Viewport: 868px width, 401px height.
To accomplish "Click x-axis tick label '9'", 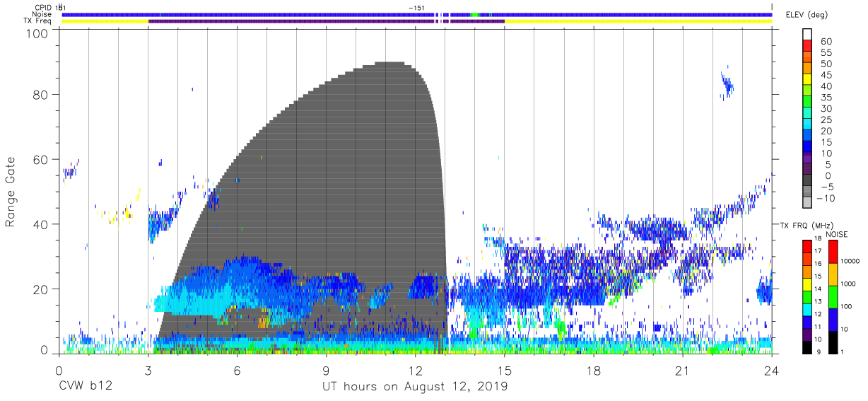I will 326,371.
